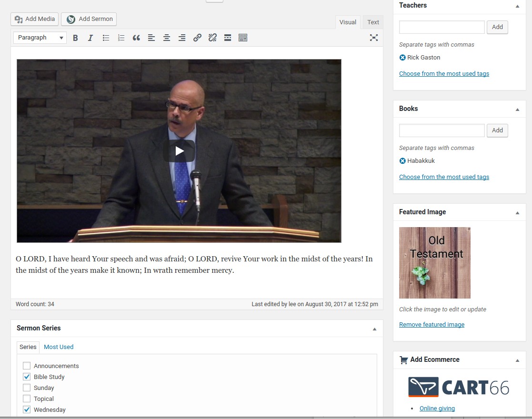Click Add button in Books panel

pyautogui.click(x=497, y=130)
